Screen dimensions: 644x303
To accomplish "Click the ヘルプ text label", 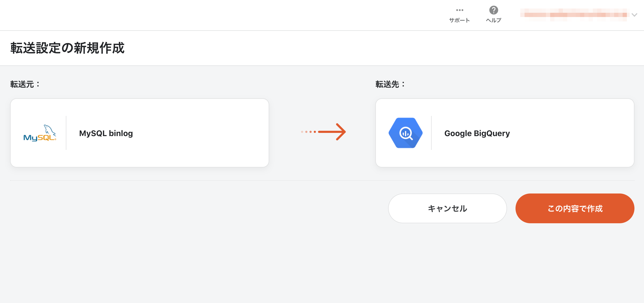I will [493, 20].
